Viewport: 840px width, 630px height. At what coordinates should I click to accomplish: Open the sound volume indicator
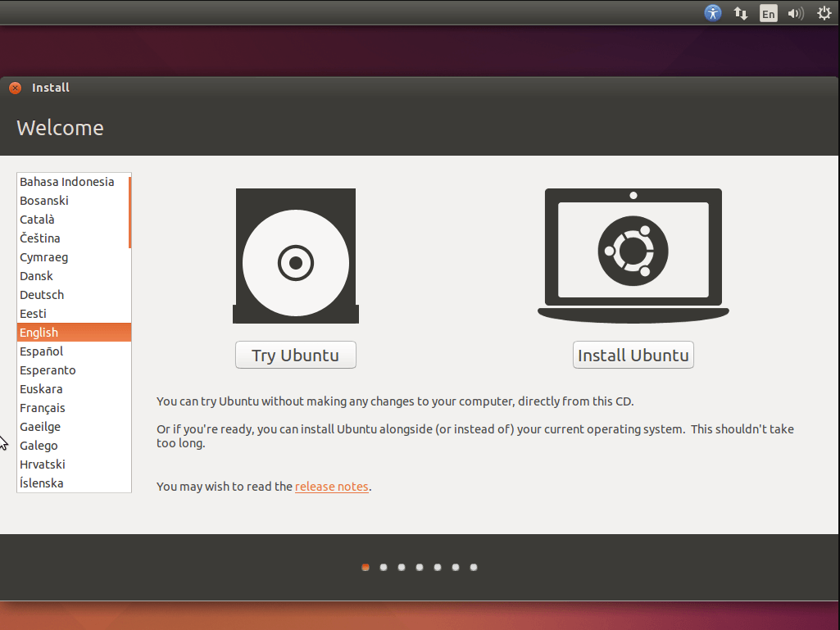(x=796, y=13)
